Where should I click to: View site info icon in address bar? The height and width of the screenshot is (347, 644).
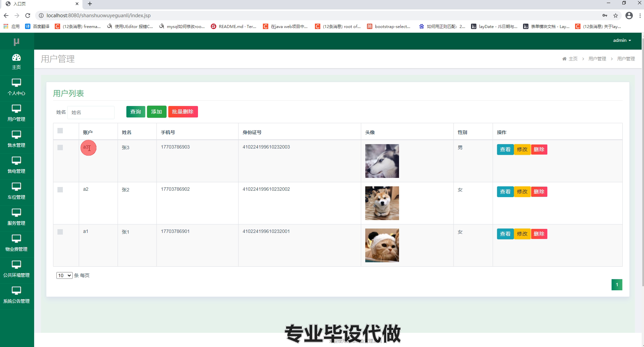pos(41,16)
